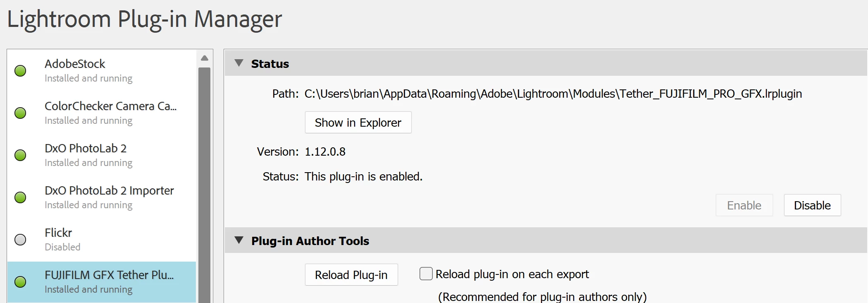Viewport: 868px width, 303px height.
Task: Click the green status dot beside DxO PhotoLab 2 Importer
Action: 20,197
